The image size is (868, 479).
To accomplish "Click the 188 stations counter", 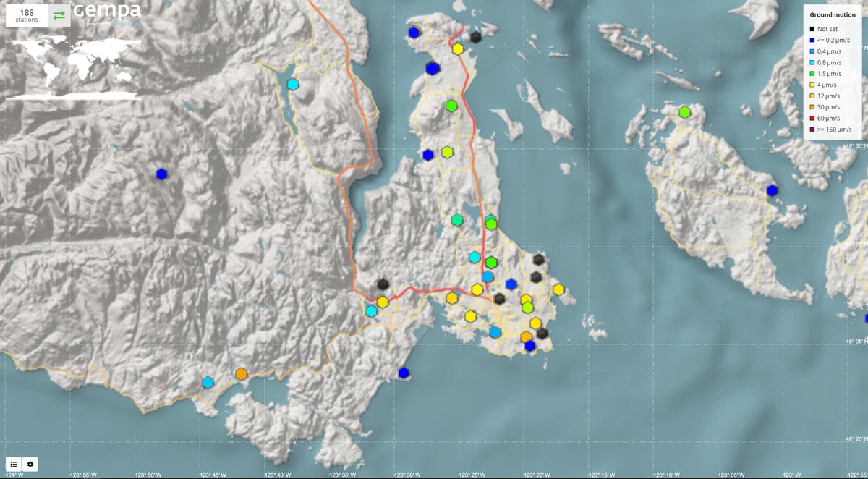I will (27, 16).
